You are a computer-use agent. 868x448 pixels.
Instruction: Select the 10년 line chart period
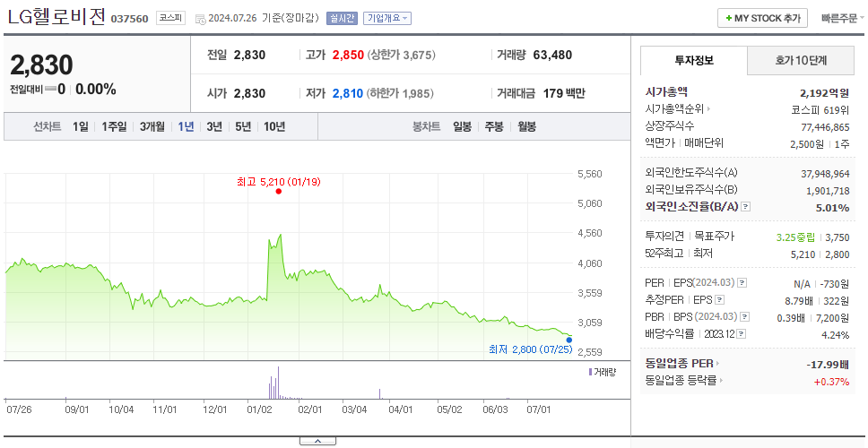click(274, 126)
